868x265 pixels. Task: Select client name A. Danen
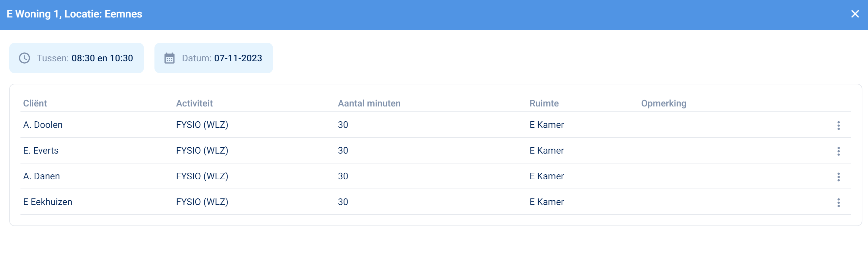tap(42, 176)
